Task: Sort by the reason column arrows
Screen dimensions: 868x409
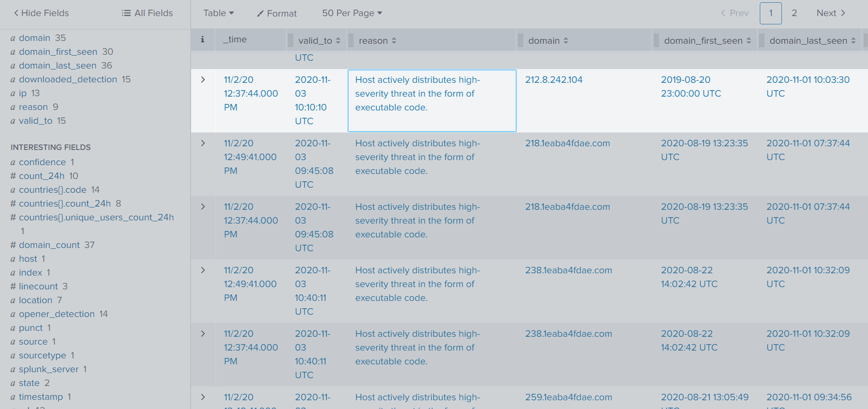Action: 394,41
